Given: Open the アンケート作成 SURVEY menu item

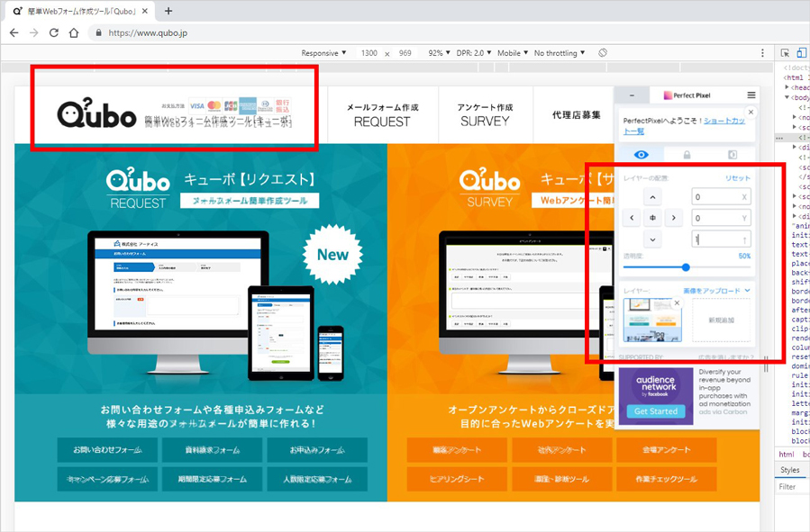Looking at the screenshot, I should [485, 114].
